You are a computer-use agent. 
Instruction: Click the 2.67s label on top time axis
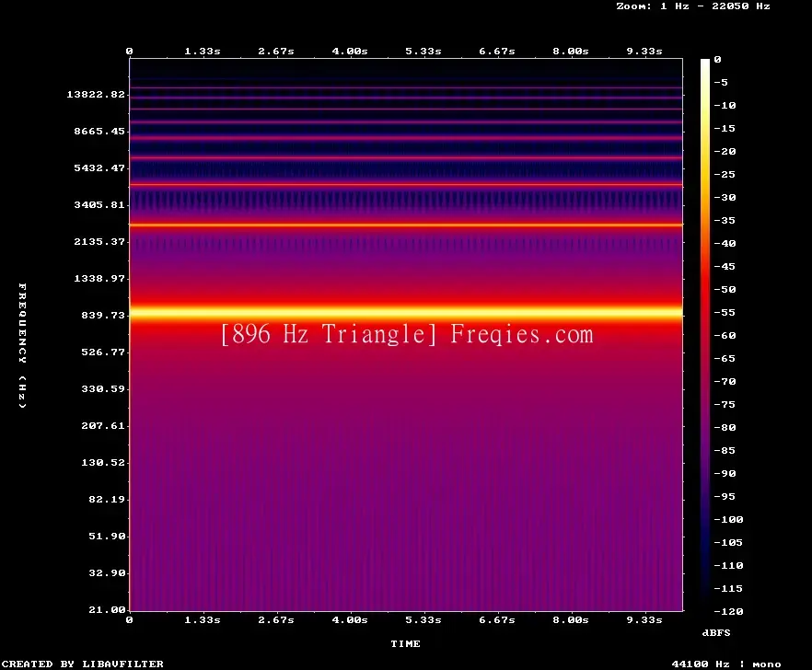click(x=276, y=52)
